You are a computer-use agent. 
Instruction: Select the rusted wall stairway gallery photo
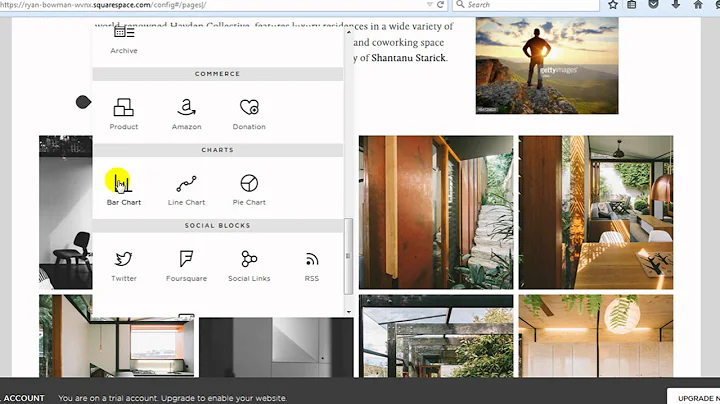point(436,212)
